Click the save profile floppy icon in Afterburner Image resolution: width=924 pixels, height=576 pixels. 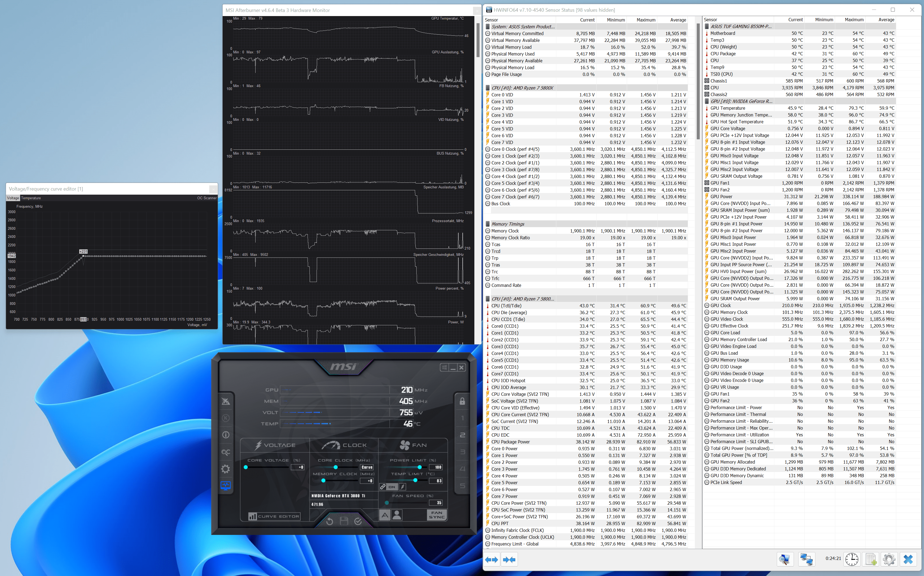pyautogui.click(x=344, y=521)
